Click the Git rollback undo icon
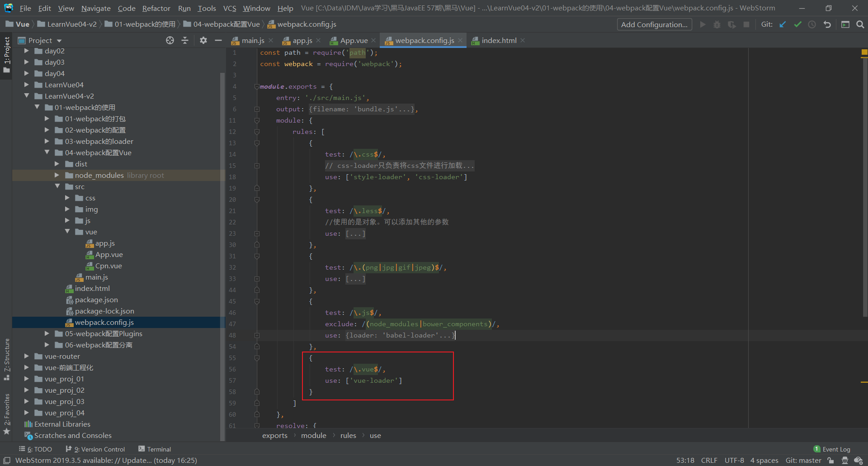Screen dimensions: 868x466 [827, 24]
